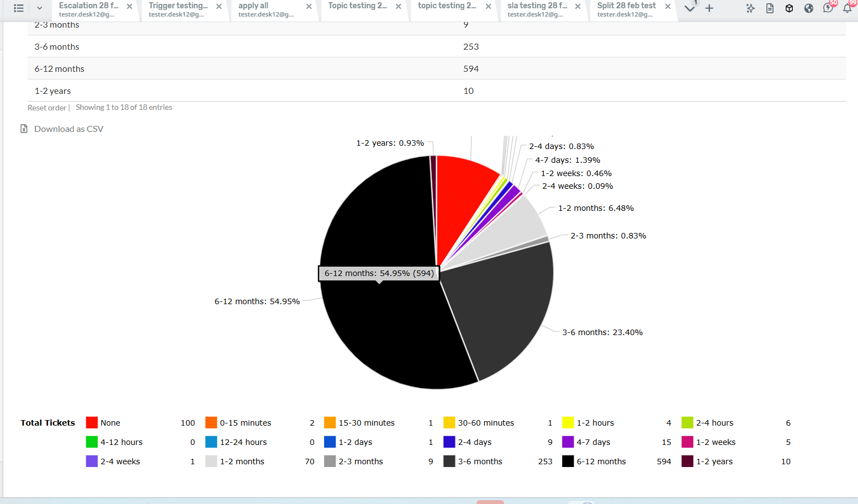The width and height of the screenshot is (858, 504).
Task: Open the globe icon in top bar
Action: pyautogui.click(x=808, y=8)
